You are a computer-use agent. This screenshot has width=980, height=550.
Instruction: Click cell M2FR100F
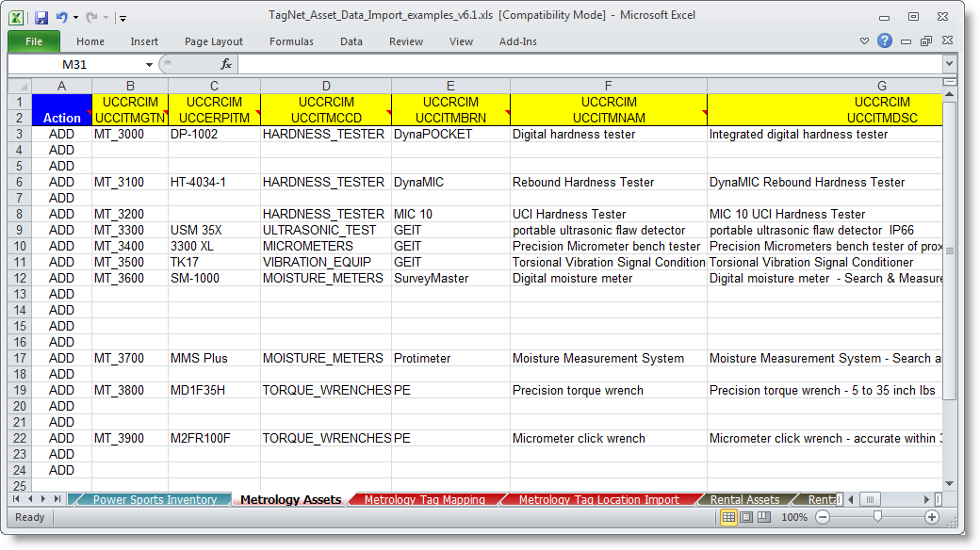click(214, 438)
